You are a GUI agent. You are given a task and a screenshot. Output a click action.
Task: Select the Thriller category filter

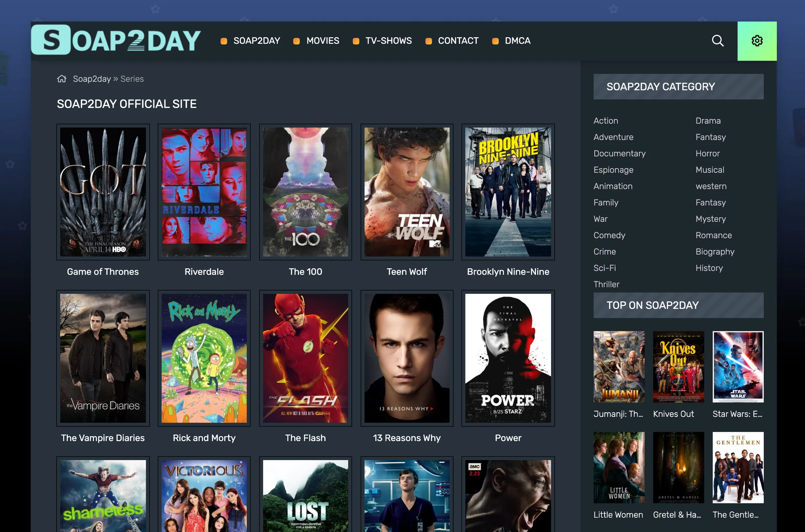pos(605,283)
